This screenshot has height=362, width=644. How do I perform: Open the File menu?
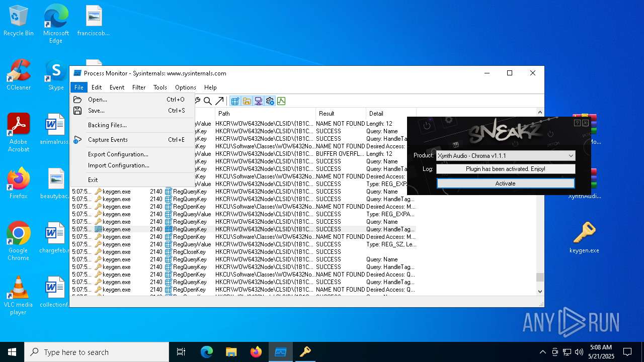pos(79,87)
